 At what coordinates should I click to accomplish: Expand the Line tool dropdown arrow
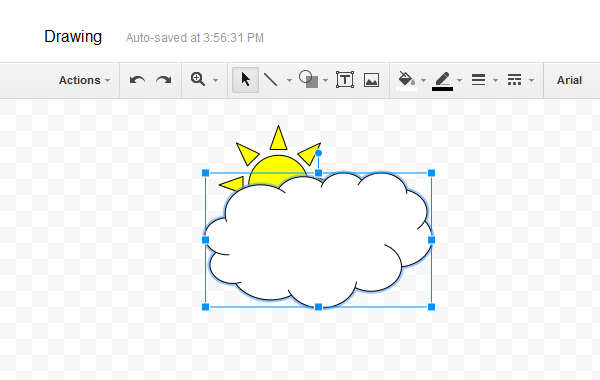click(289, 80)
